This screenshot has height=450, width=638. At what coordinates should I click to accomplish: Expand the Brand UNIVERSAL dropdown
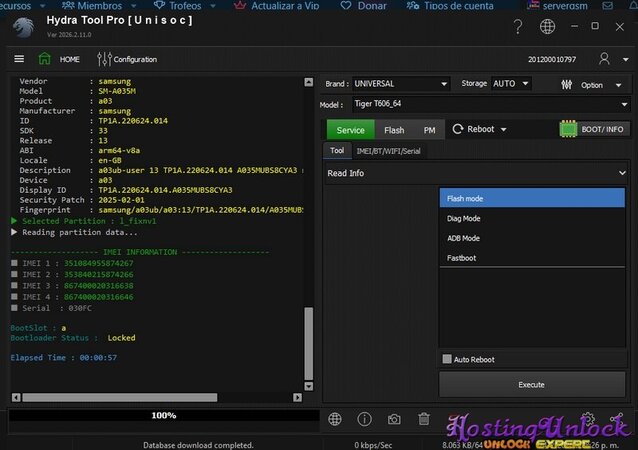pyautogui.click(x=400, y=84)
